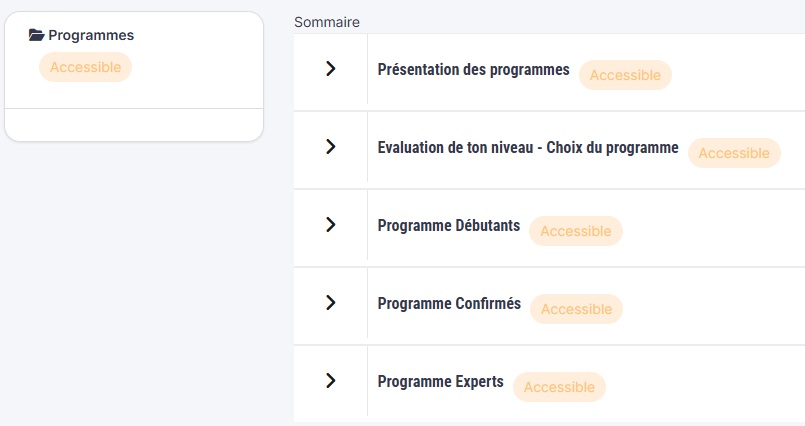This screenshot has width=805, height=426.
Task: Click the empty footer of the Programmes card
Action: pos(134,124)
